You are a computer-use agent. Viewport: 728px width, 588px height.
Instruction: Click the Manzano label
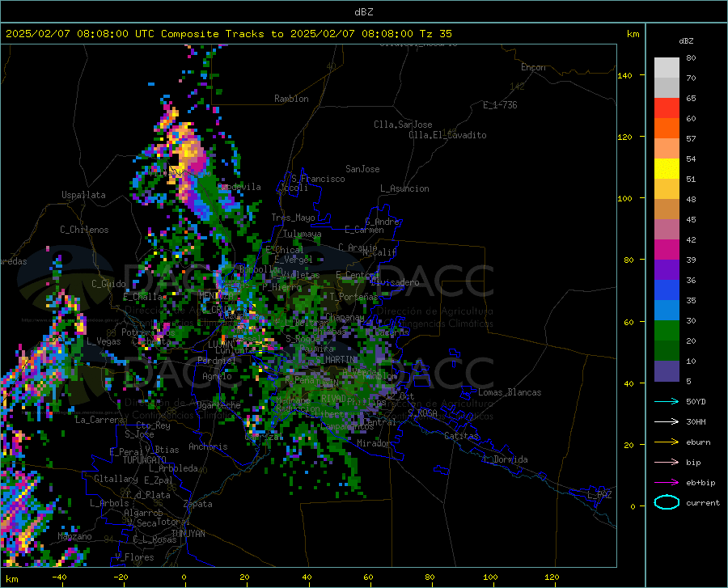pyautogui.click(x=74, y=536)
